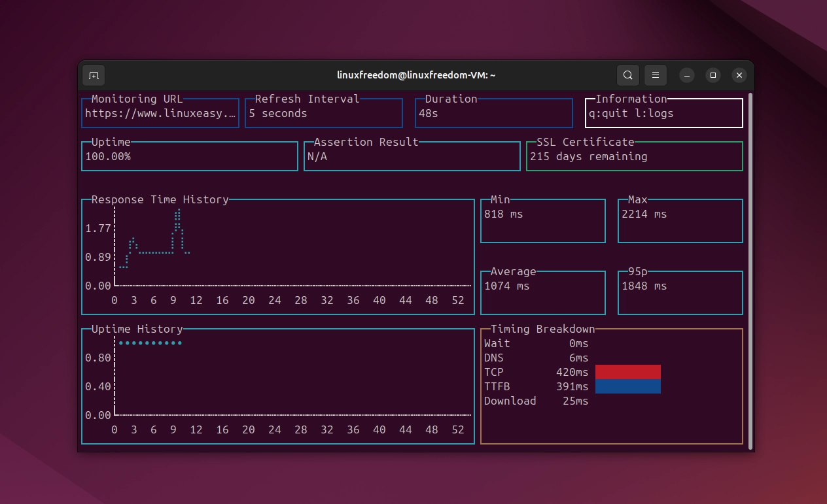Click the Uptime 100.00% value
This screenshot has height=504, width=827.
coord(107,157)
